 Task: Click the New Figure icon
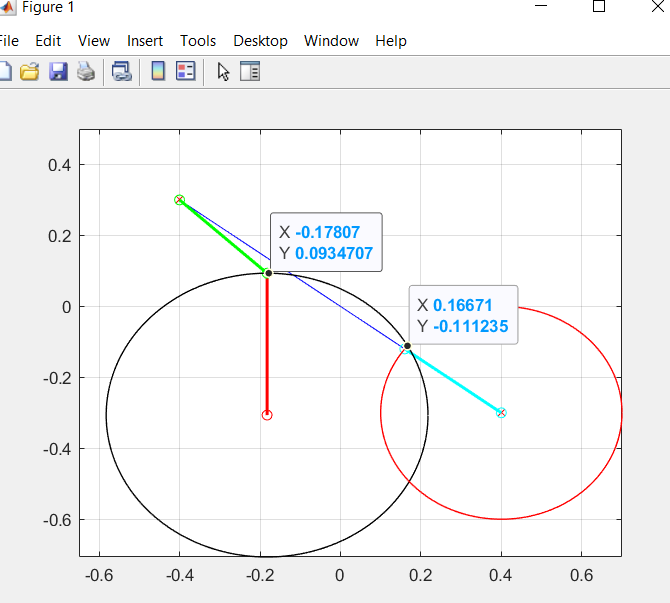(x=4, y=72)
